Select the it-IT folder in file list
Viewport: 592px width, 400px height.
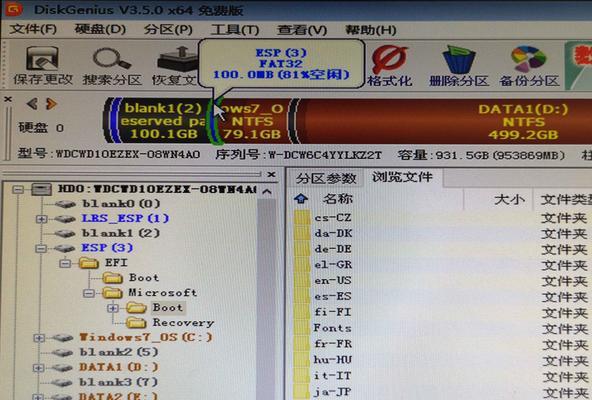coord(332,376)
